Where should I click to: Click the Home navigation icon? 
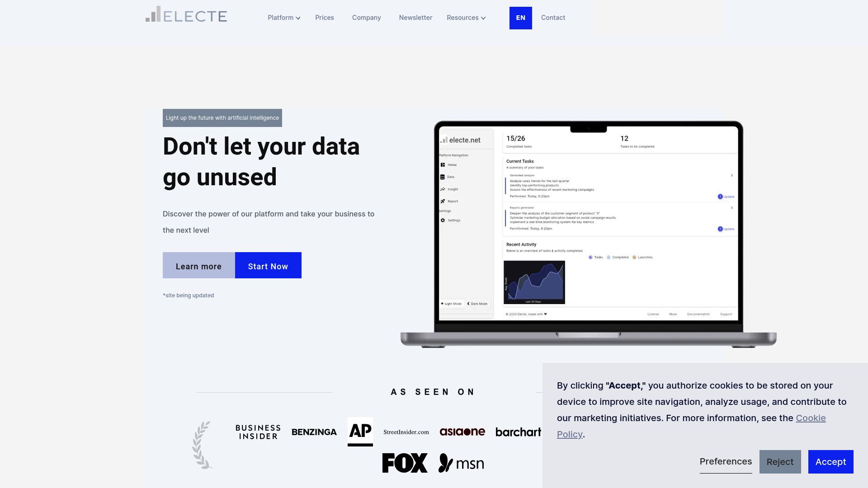[443, 165]
